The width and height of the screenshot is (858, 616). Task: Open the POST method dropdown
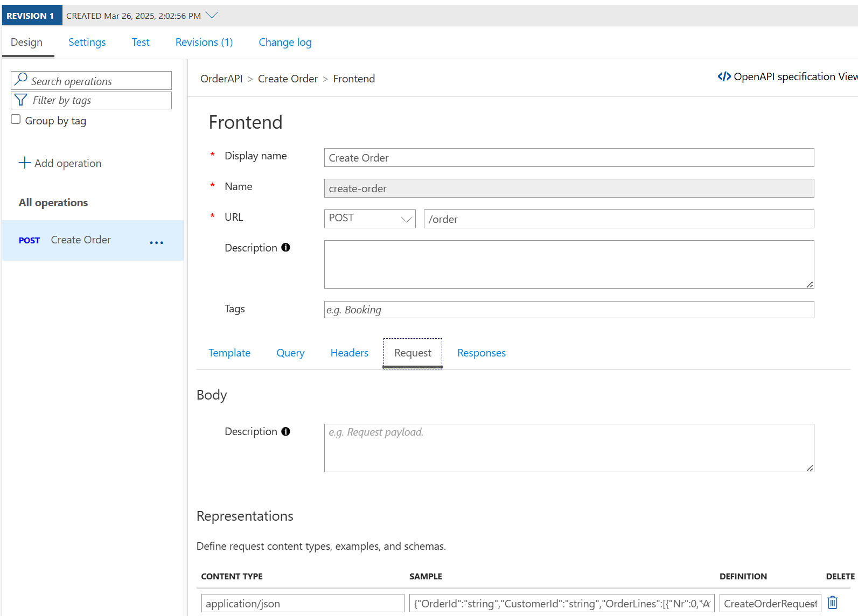click(x=369, y=219)
